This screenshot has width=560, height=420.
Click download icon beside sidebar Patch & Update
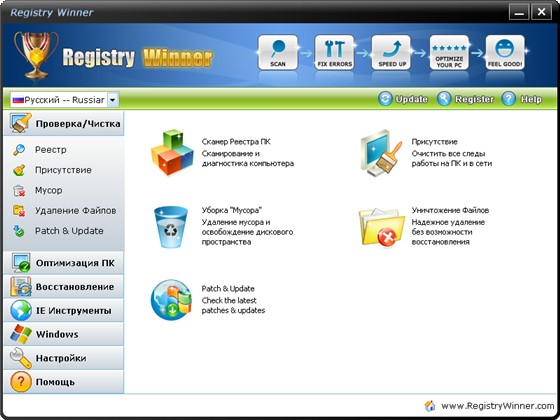coord(19,231)
